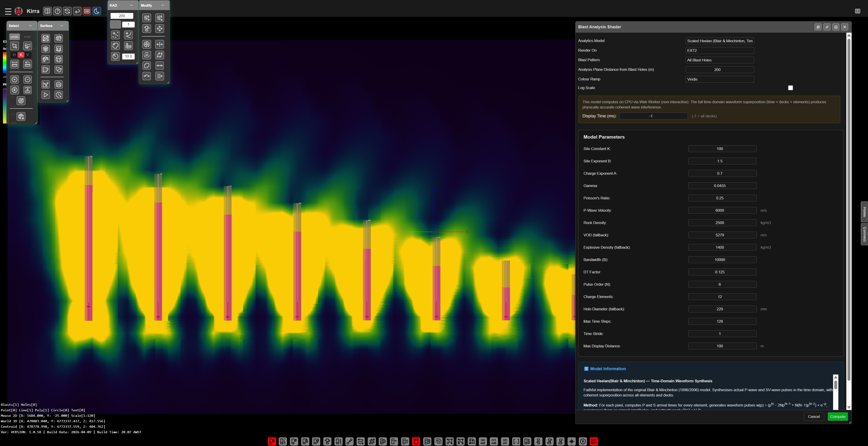Open the globe settings icon
Viewport: 868px width, 446px height.
tap(21, 116)
